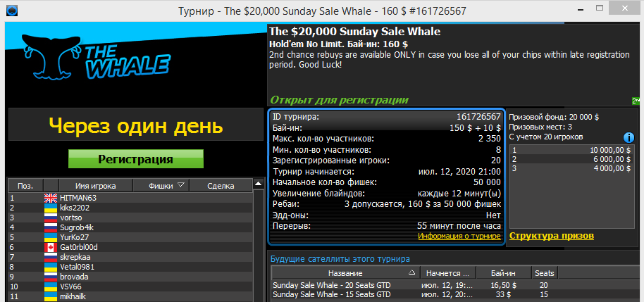The height and width of the screenshot is (302, 644).
Task: Click the Ukraine flag next to kiks2202
Action: [x=51, y=208]
